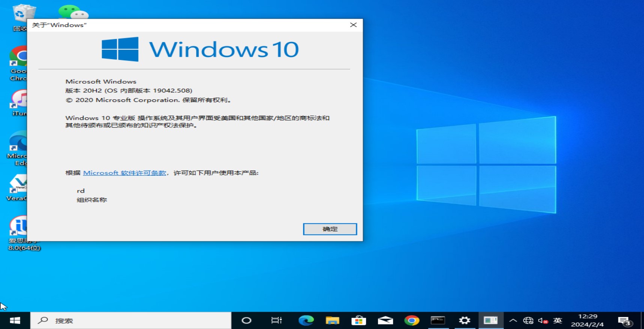Open File Explorer from the taskbar
644x329 pixels.
click(x=332, y=320)
